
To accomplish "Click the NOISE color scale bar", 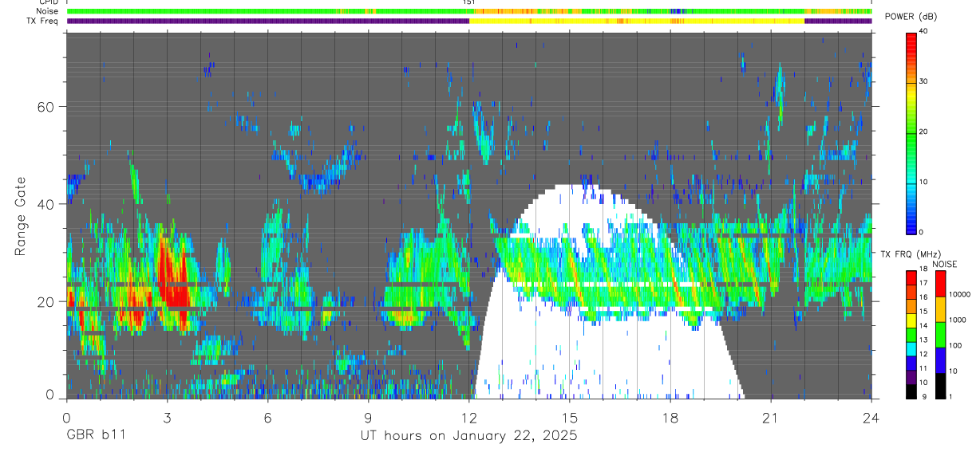I will click(940, 335).
